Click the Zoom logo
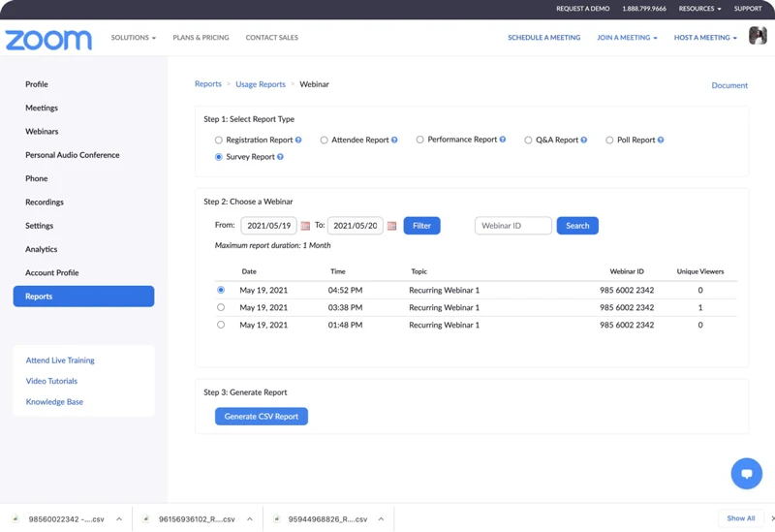This screenshot has height=532, width=775. pyautogui.click(x=48, y=39)
